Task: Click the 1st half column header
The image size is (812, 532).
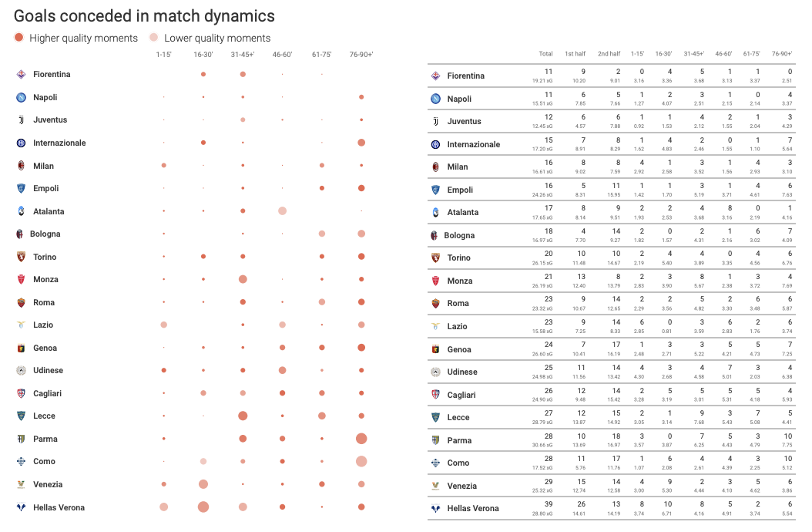Action: (575, 54)
